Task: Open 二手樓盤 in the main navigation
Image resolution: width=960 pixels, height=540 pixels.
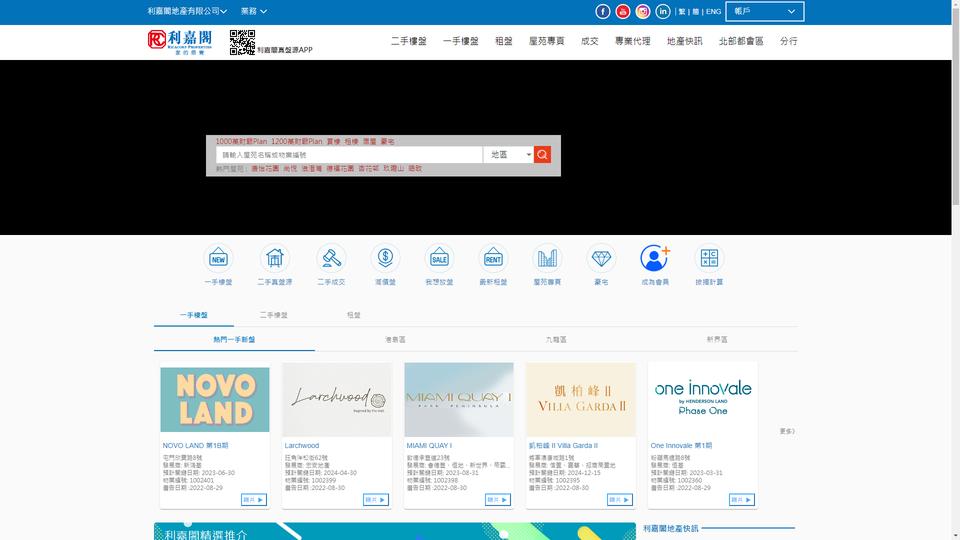Action: click(x=408, y=41)
